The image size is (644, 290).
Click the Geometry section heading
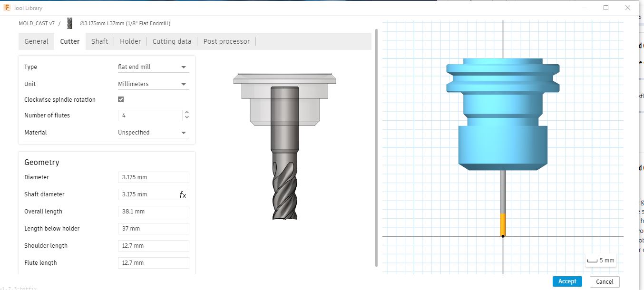coord(42,162)
